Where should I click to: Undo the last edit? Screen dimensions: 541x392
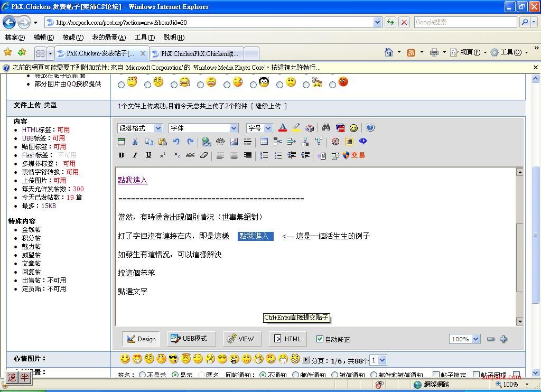(x=176, y=142)
